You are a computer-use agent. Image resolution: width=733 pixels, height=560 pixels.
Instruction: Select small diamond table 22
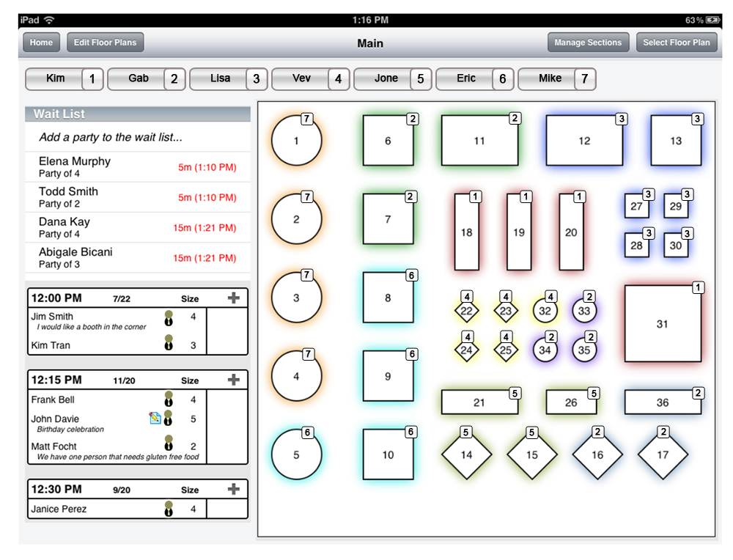click(x=466, y=311)
